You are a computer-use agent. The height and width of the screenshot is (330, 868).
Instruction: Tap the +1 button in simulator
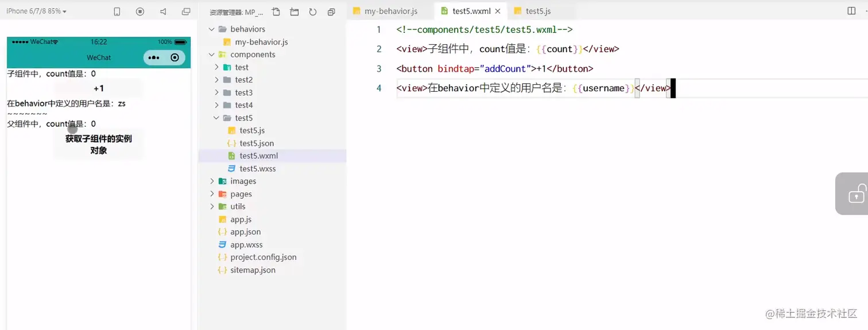pos(99,88)
